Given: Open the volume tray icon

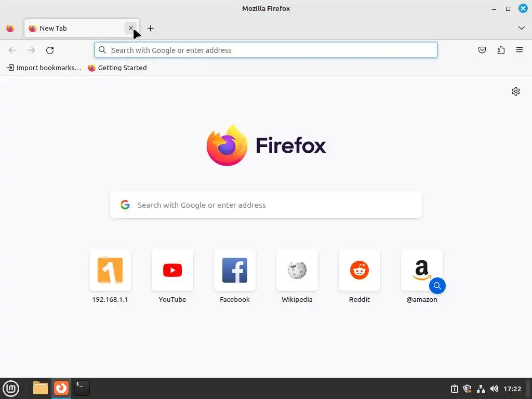Looking at the screenshot, I should (495, 389).
